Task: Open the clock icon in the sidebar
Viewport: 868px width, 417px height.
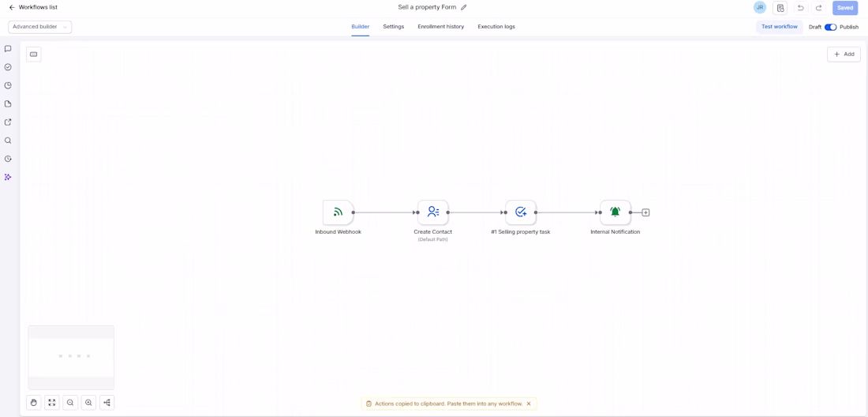Action: [8, 85]
